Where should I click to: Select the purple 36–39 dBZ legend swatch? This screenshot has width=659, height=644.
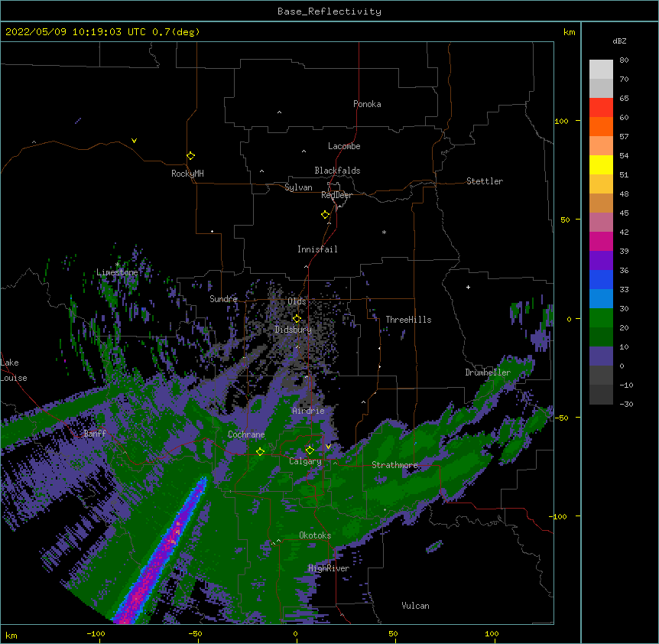[x=601, y=260]
